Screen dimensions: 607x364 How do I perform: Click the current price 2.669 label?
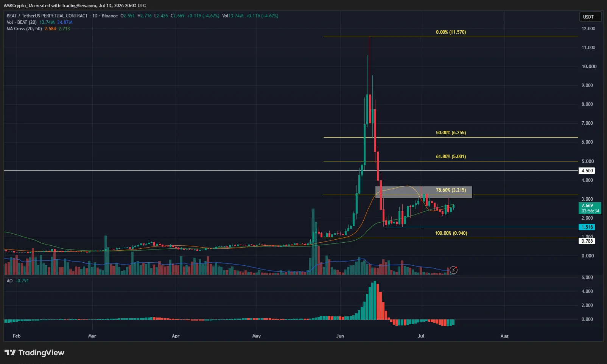(x=587, y=206)
